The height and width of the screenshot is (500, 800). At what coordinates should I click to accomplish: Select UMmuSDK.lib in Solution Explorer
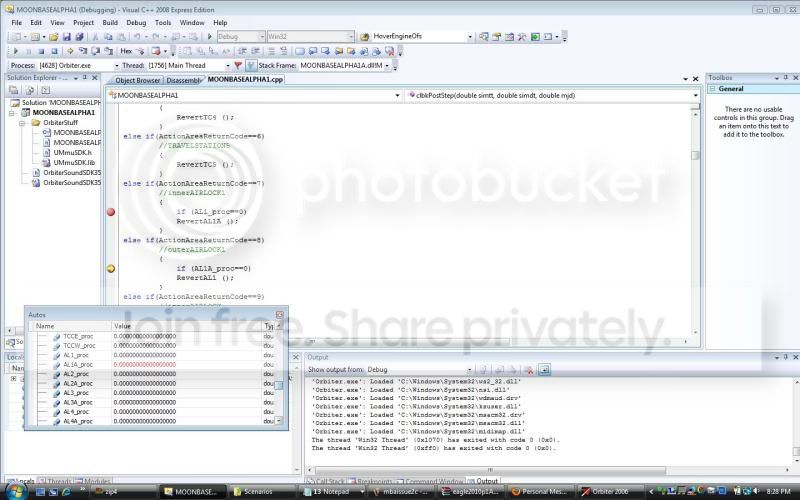[x=74, y=163]
